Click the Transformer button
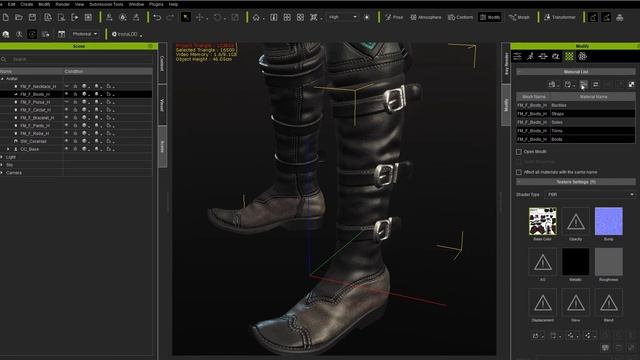This screenshot has height=360, width=640. click(560, 17)
